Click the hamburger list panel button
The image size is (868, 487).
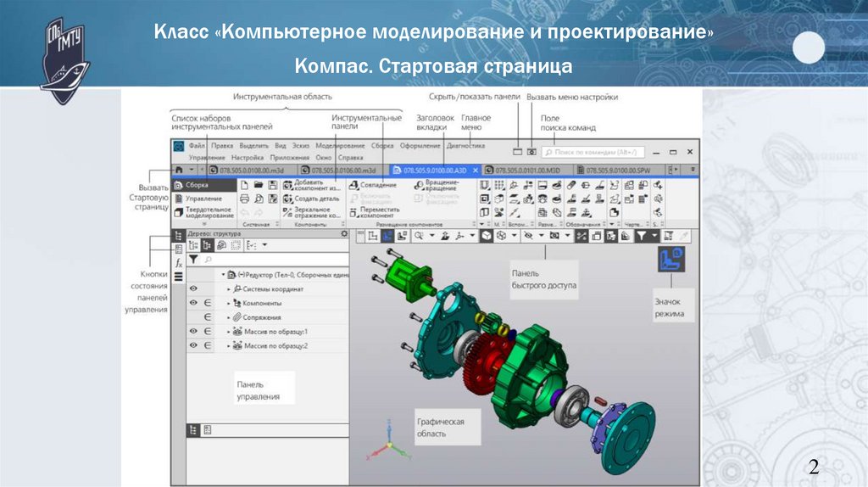coord(178,277)
